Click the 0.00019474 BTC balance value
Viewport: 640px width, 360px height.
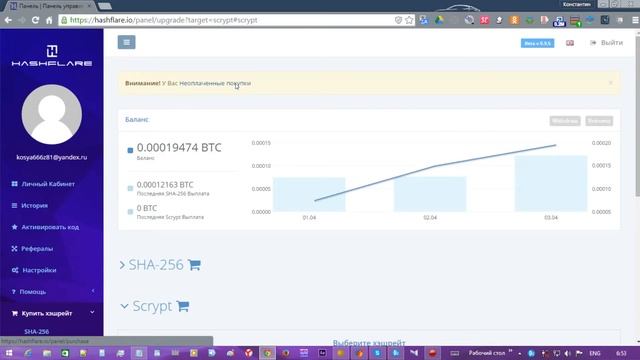pos(179,147)
